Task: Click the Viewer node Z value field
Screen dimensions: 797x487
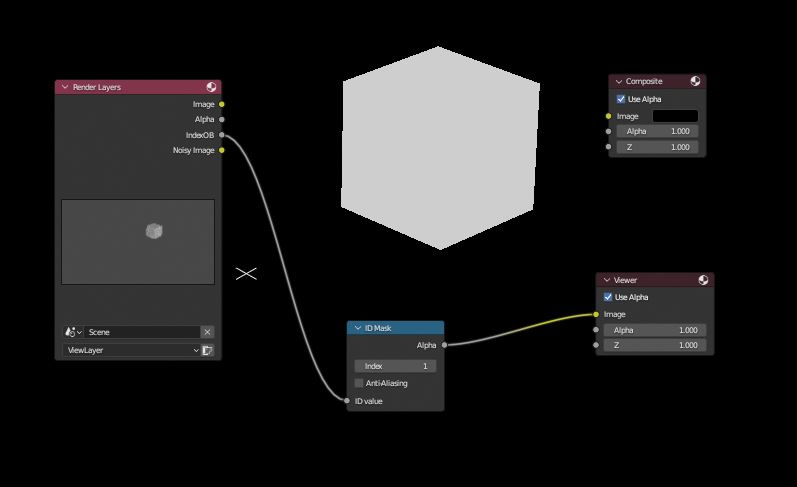Action: click(x=655, y=345)
